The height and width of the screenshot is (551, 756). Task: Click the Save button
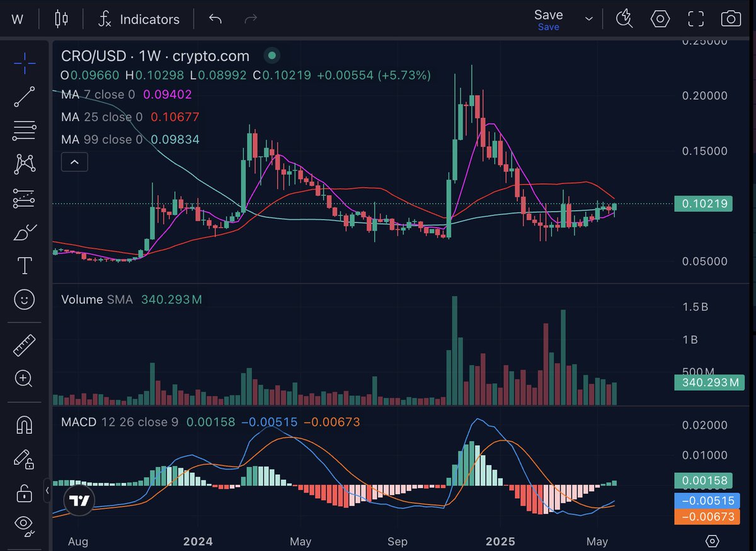[x=547, y=14]
